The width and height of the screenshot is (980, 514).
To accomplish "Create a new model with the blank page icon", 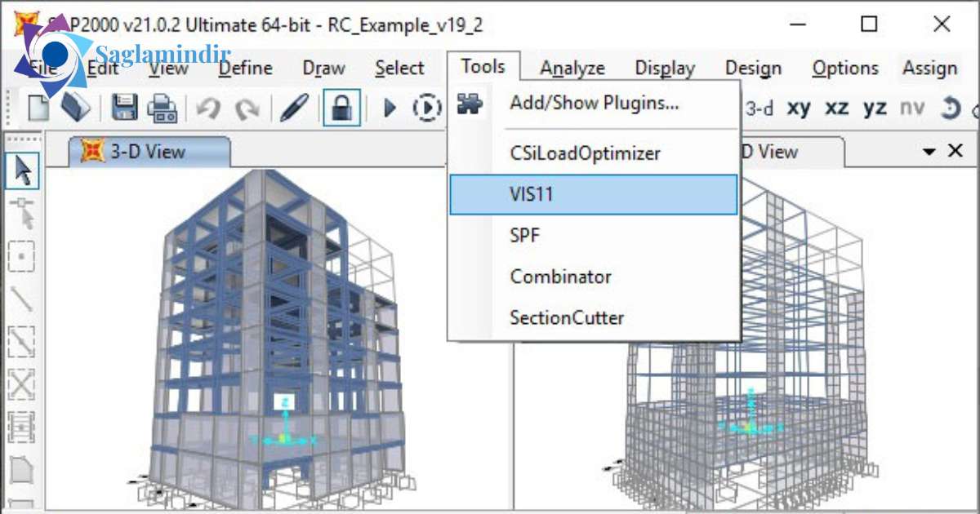I will click(x=39, y=107).
